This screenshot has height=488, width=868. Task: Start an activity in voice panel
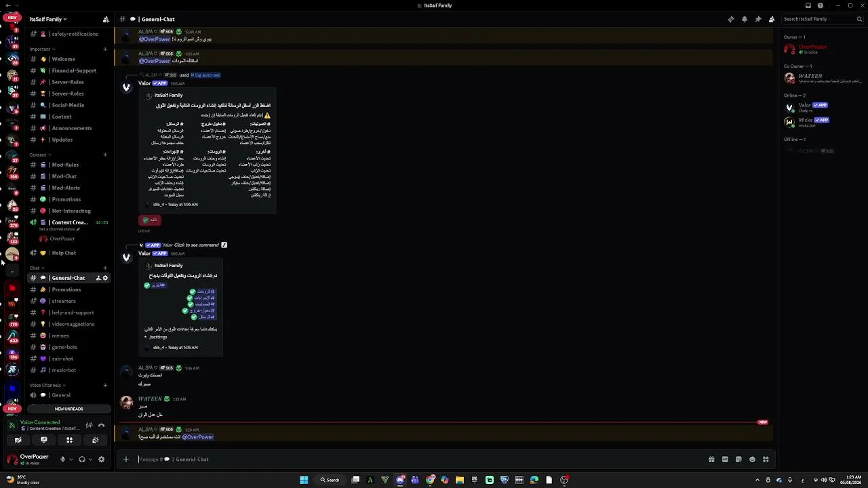click(69, 440)
